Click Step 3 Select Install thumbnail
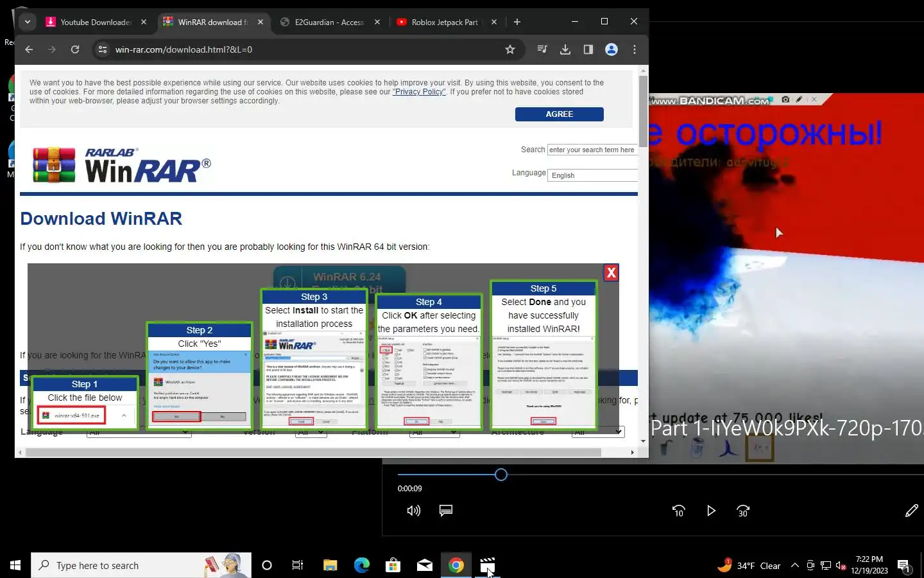This screenshot has height=578, width=924. pos(314,358)
